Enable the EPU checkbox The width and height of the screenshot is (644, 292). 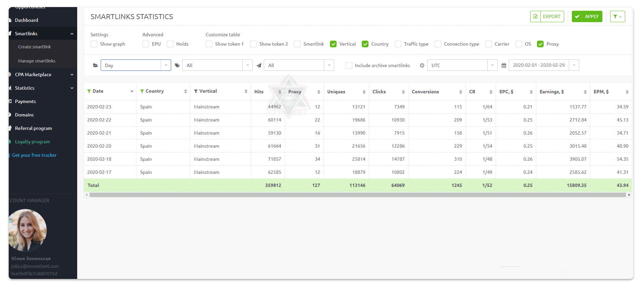click(x=146, y=44)
